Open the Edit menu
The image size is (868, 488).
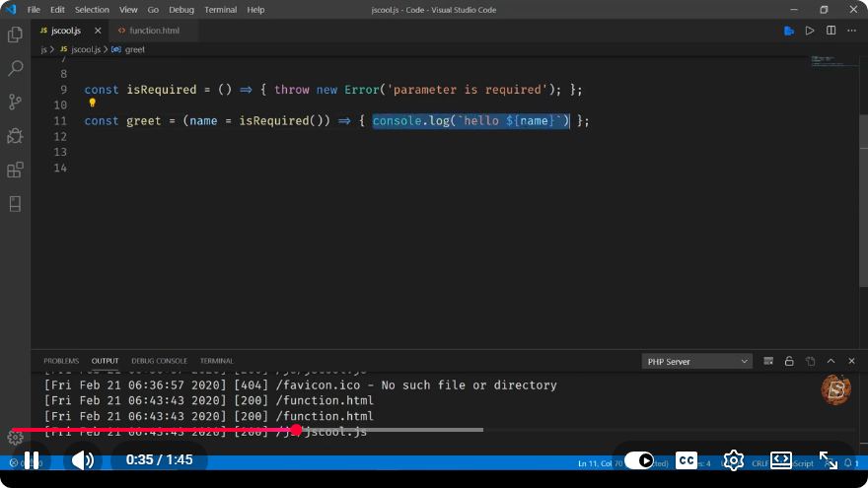(57, 10)
